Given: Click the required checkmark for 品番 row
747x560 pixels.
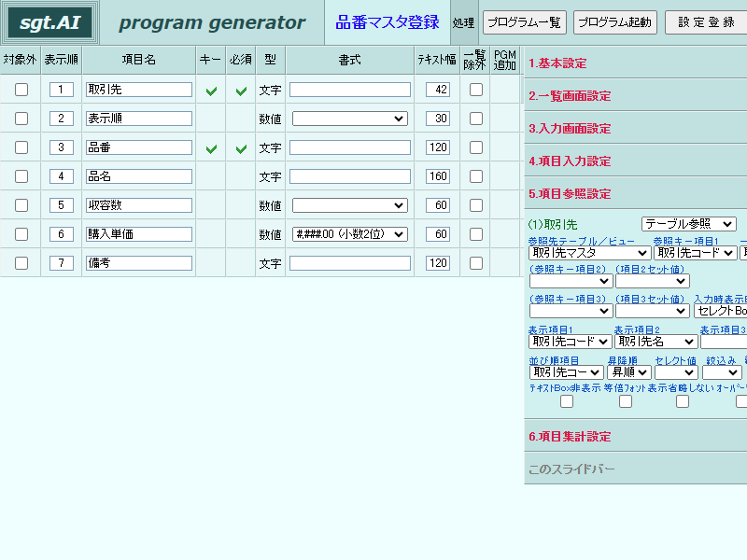Looking at the screenshot, I should click(242, 148).
